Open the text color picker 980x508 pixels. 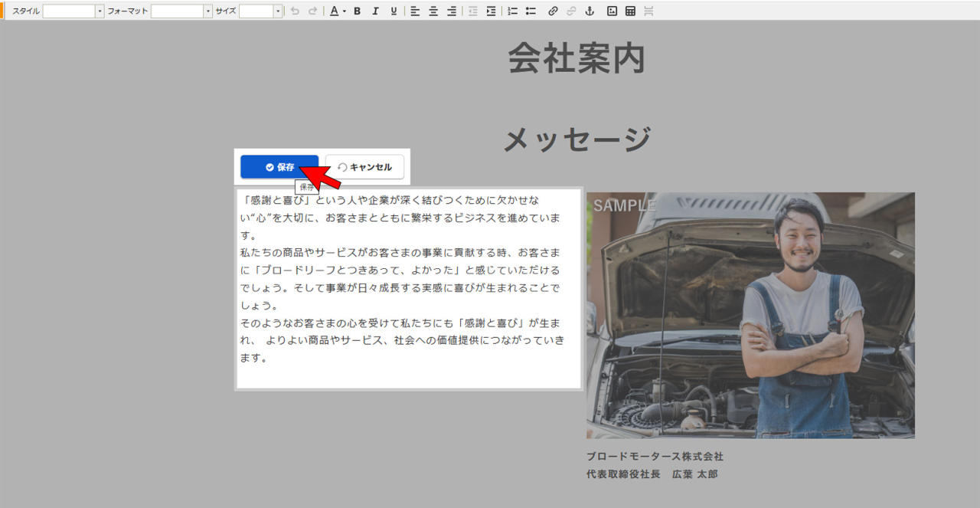coord(338,11)
